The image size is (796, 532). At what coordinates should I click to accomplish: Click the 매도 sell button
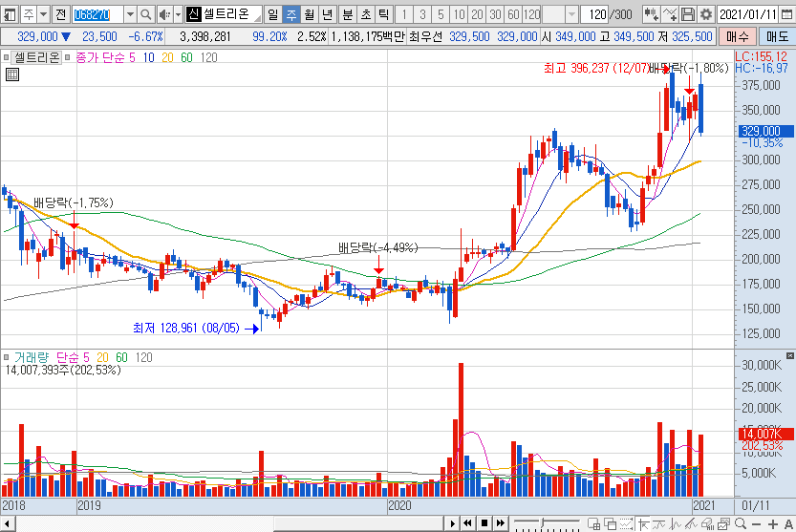[777, 36]
